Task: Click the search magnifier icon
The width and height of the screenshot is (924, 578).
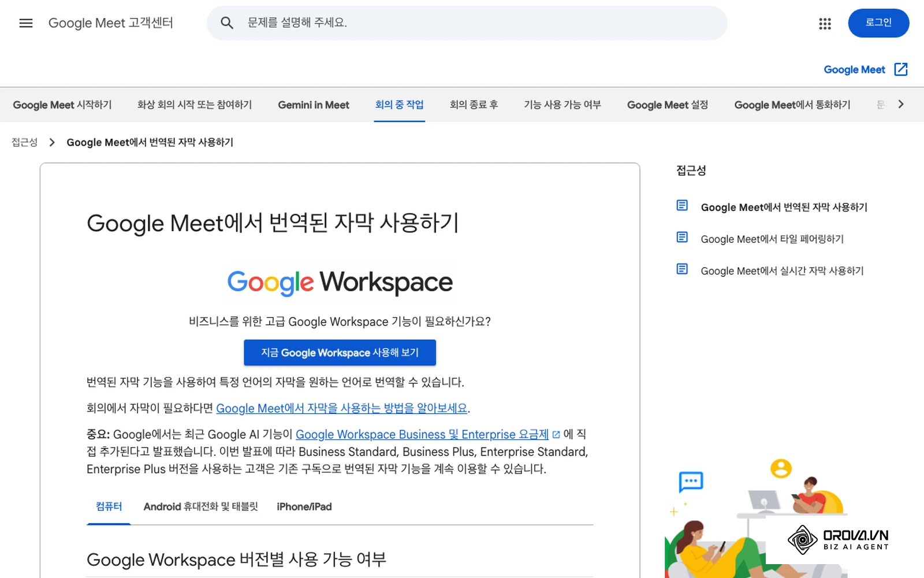Action: tap(227, 23)
